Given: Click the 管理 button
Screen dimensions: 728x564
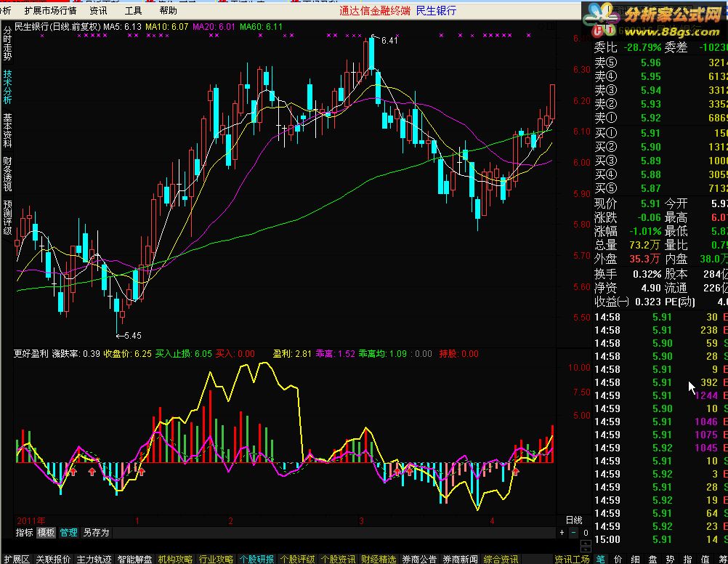Looking at the screenshot, I should pyautogui.click(x=68, y=533).
